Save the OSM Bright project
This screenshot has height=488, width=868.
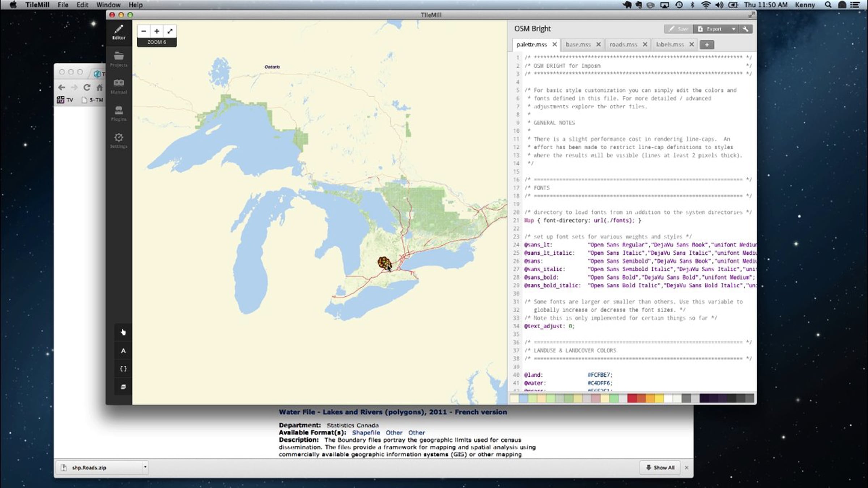678,29
